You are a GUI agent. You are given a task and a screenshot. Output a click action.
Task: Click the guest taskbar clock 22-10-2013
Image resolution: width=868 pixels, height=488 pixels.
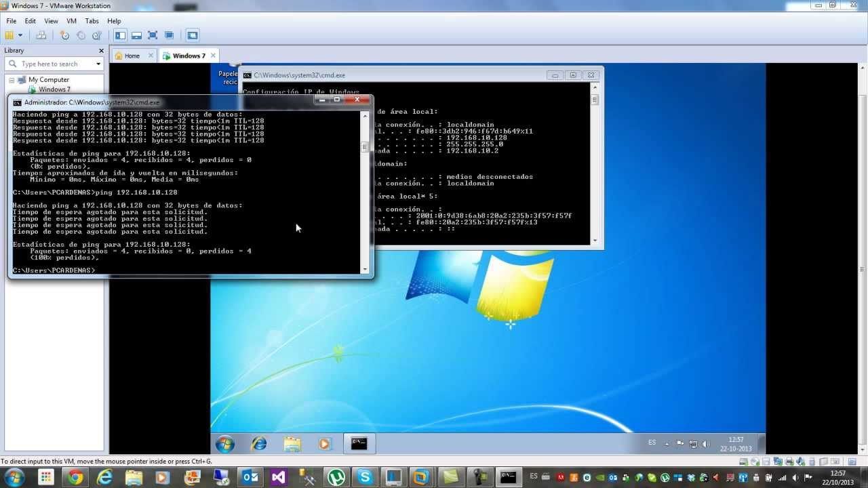pos(736,444)
